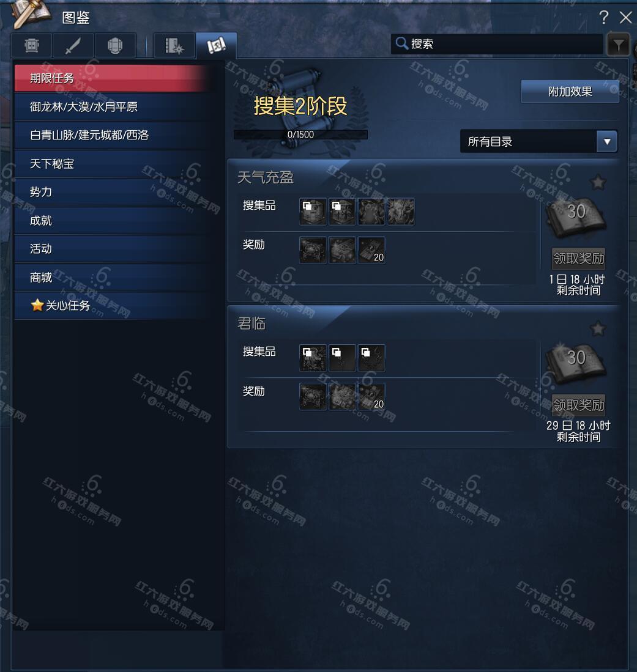The height and width of the screenshot is (672, 637).
Task: Select the scroll map collection tab
Action: pyautogui.click(x=216, y=45)
